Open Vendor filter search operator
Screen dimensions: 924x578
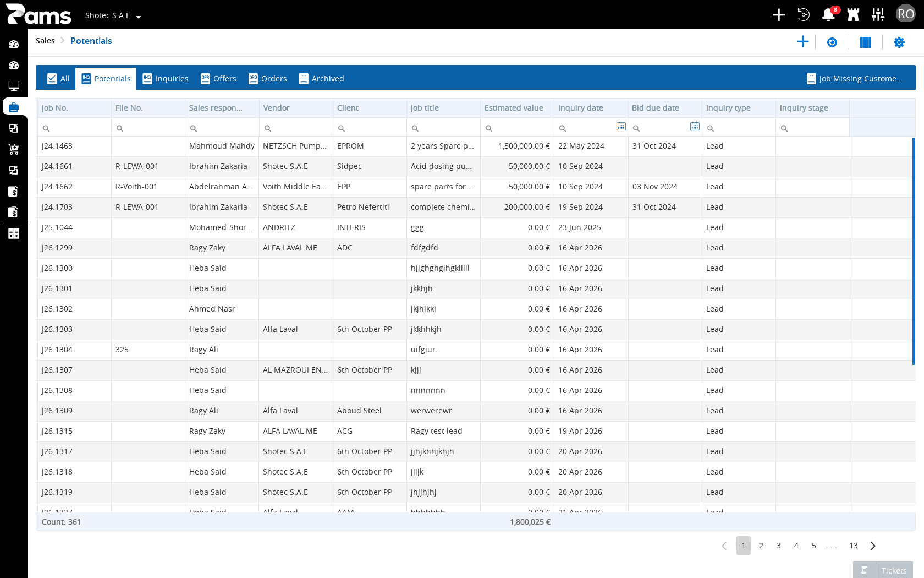[x=268, y=128]
